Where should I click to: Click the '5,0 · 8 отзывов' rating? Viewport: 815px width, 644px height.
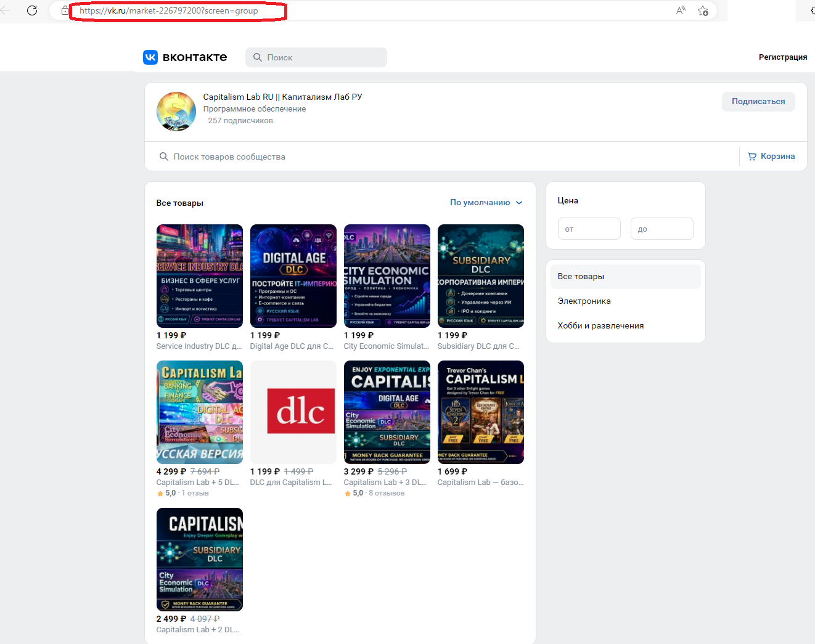pos(375,494)
